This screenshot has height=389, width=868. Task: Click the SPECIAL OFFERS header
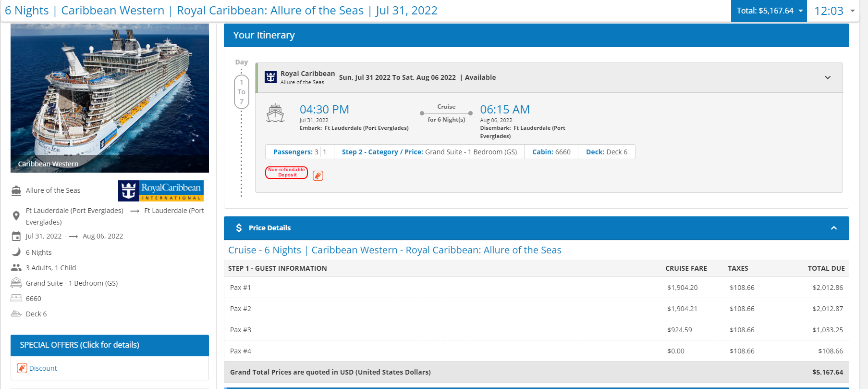click(x=110, y=345)
